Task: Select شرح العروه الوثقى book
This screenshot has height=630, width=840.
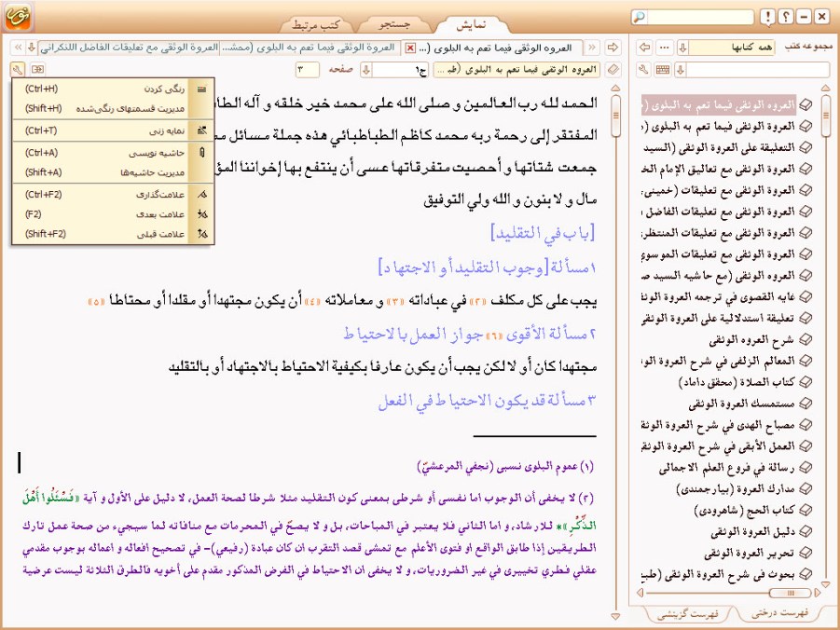Action: click(x=760, y=339)
